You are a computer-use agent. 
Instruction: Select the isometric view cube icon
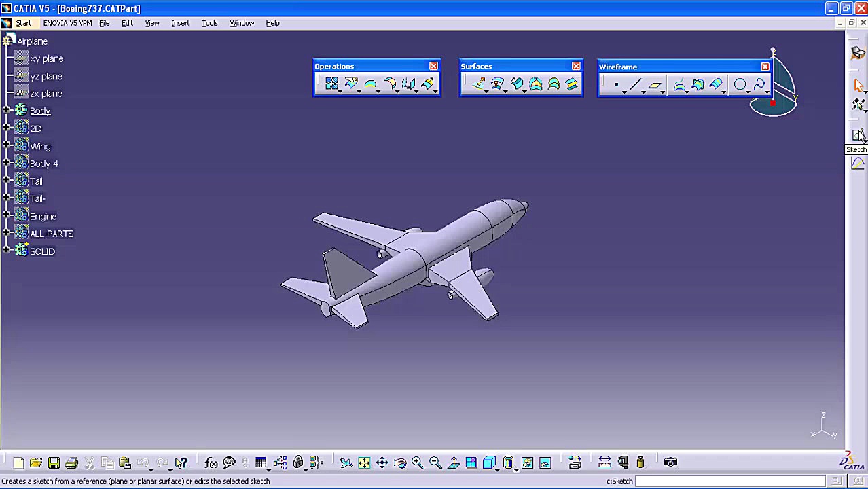point(489,462)
